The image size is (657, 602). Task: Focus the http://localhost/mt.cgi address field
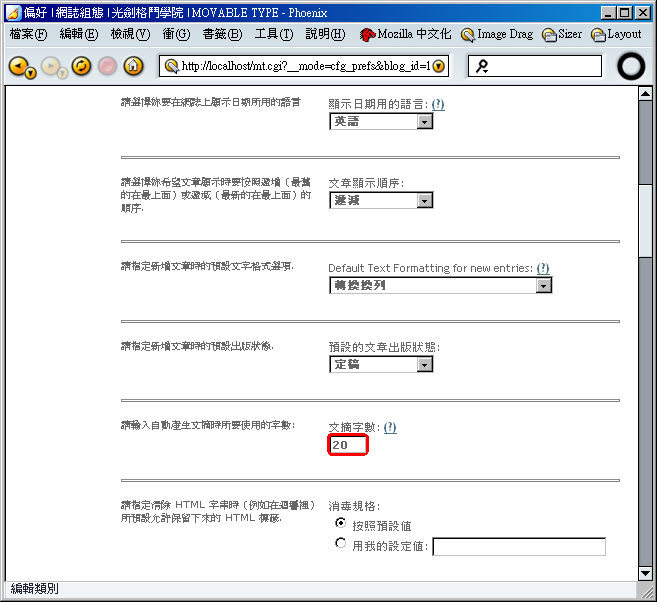(x=306, y=66)
